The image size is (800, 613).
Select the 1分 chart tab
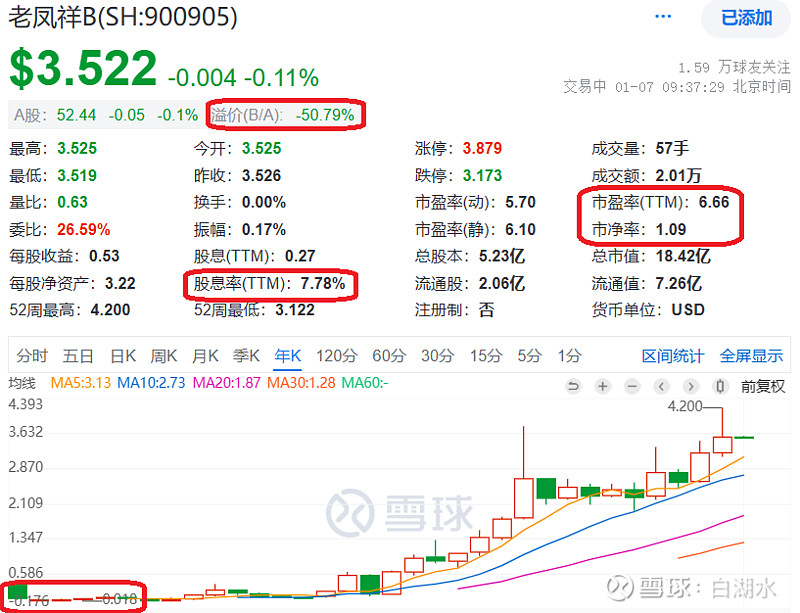pos(569,355)
